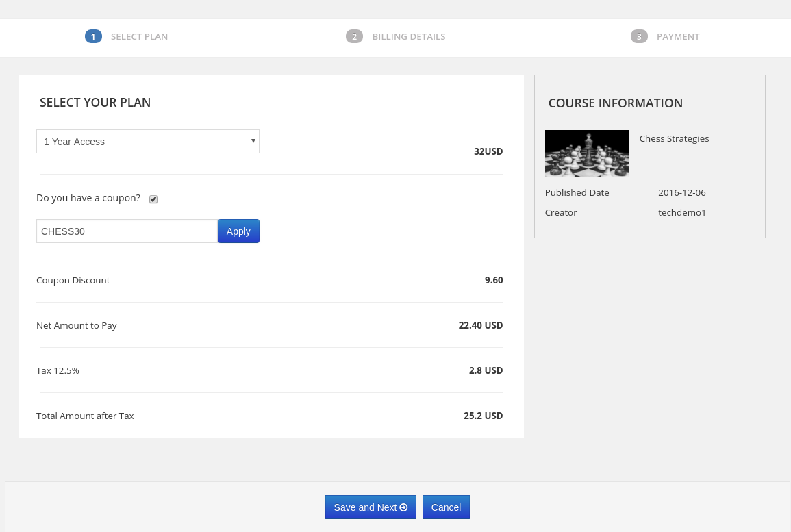
Task: Click the step 3 number circle
Action: tap(639, 36)
